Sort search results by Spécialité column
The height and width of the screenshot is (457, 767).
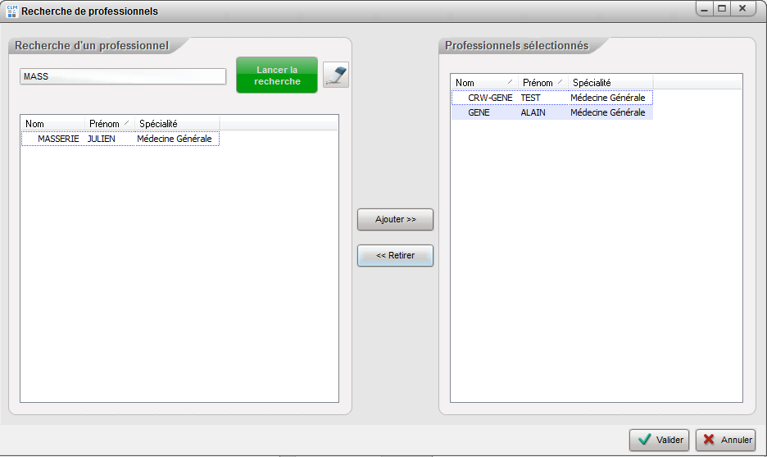pos(175,123)
